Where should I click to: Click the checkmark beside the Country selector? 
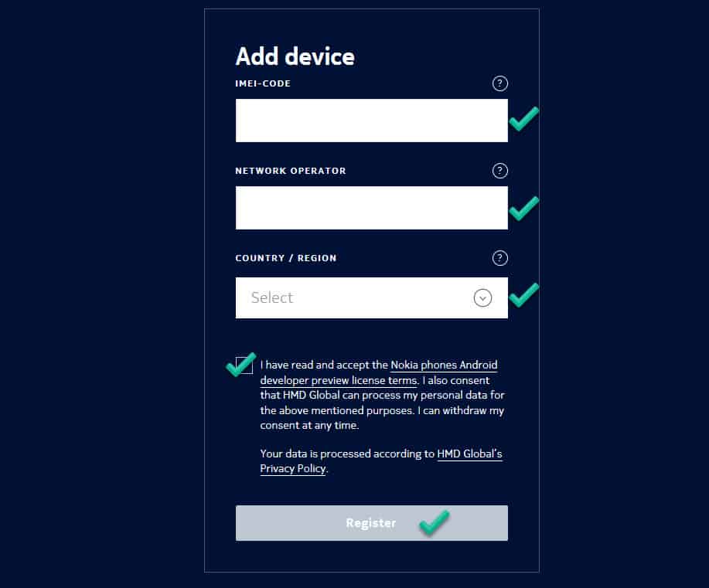pos(523,294)
